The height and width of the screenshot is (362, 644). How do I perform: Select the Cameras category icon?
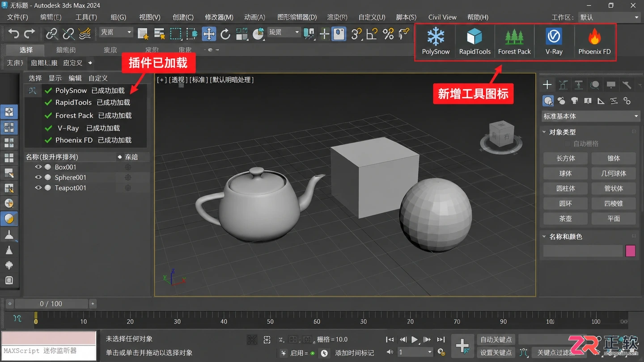tap(588, 101)
